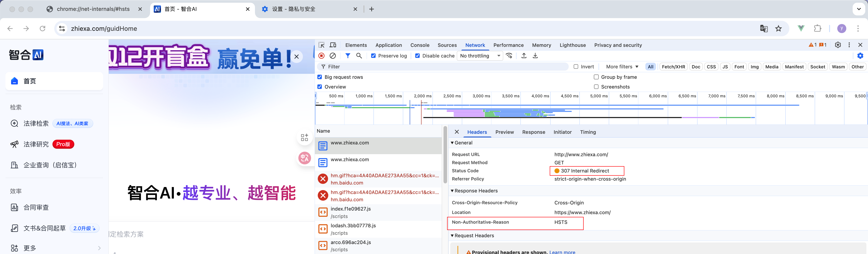Expand the More filters dropdown
Screen dimensions: 868x254
(622, 67)
